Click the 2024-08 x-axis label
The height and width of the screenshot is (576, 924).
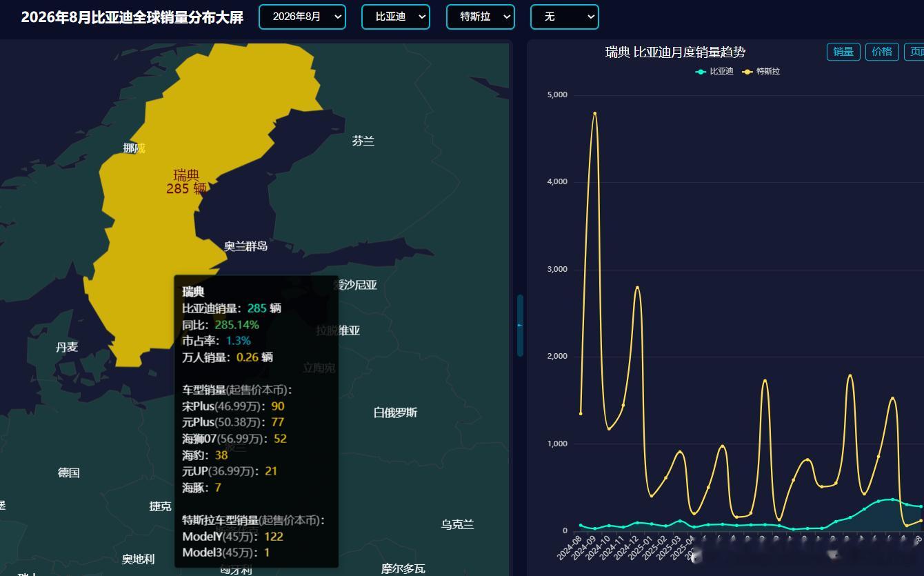[568, 548]
